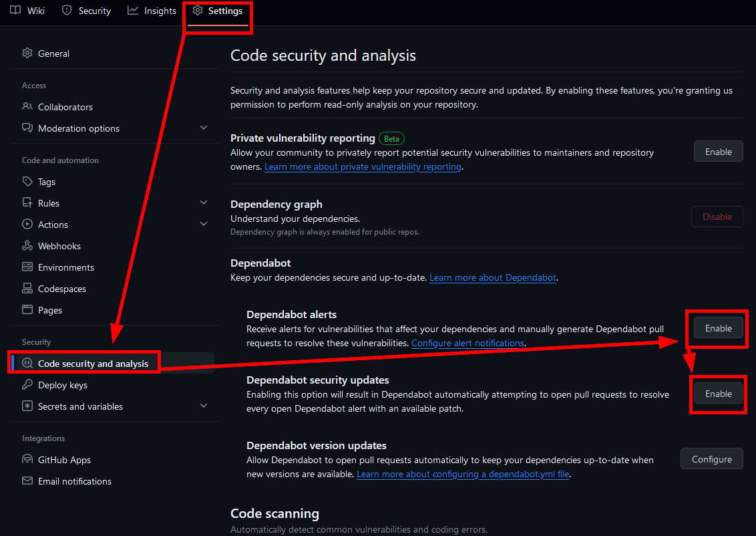Open the Security tab

(86, 11)
